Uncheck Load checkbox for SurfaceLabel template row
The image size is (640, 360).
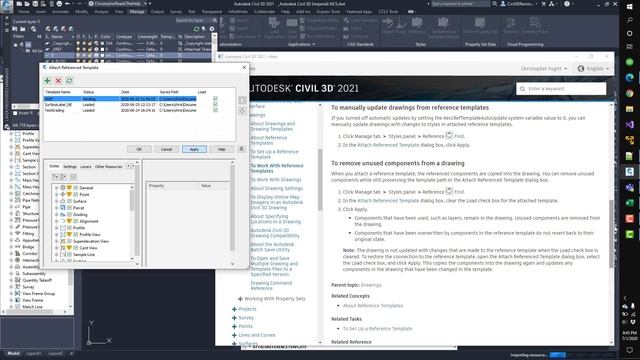[x=215, y=104]
